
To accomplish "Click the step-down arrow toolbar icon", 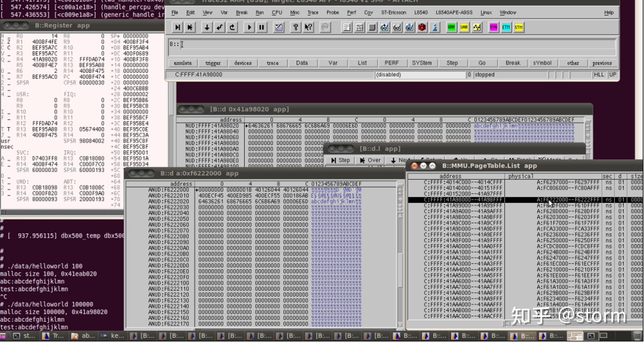I will 207,27.
